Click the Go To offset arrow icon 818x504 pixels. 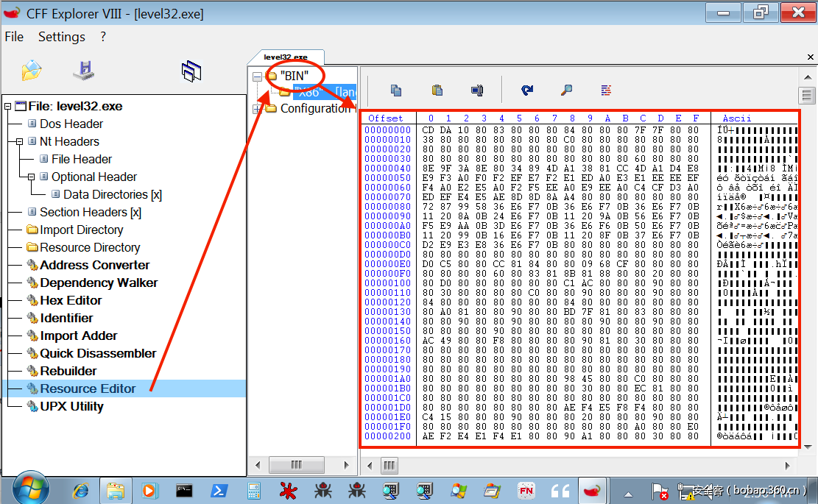coord(529,90)
